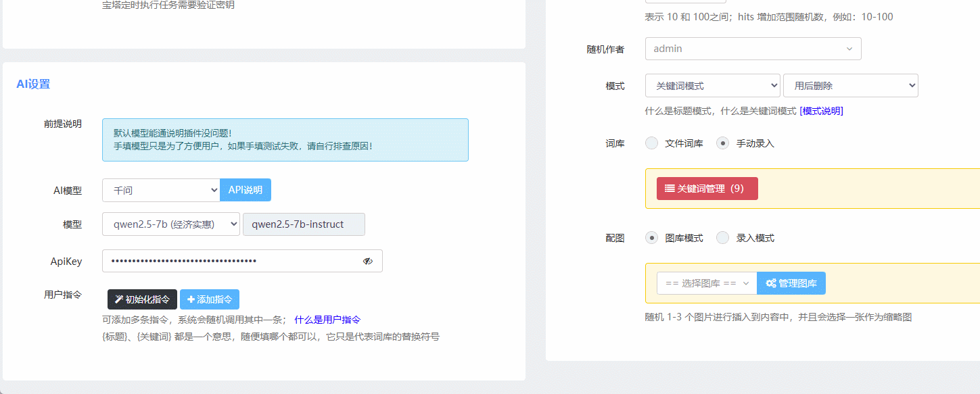Choose 录入模式 radio option
This screenshot has height=394, width=980.
click(723, 238)
